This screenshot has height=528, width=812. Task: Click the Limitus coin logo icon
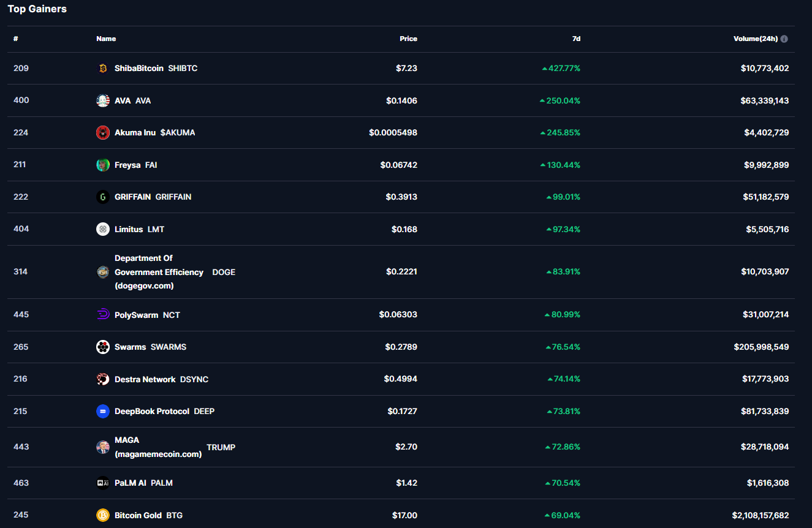103,229
